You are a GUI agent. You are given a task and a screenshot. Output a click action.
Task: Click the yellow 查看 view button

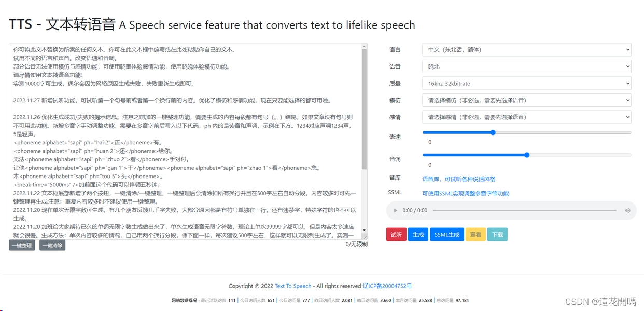[x=475, y=234]
